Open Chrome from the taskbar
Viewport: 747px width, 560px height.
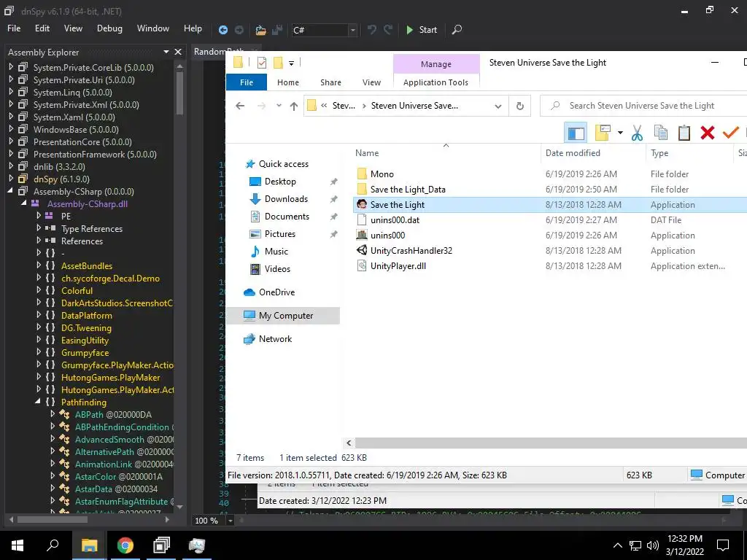point(125,545)
